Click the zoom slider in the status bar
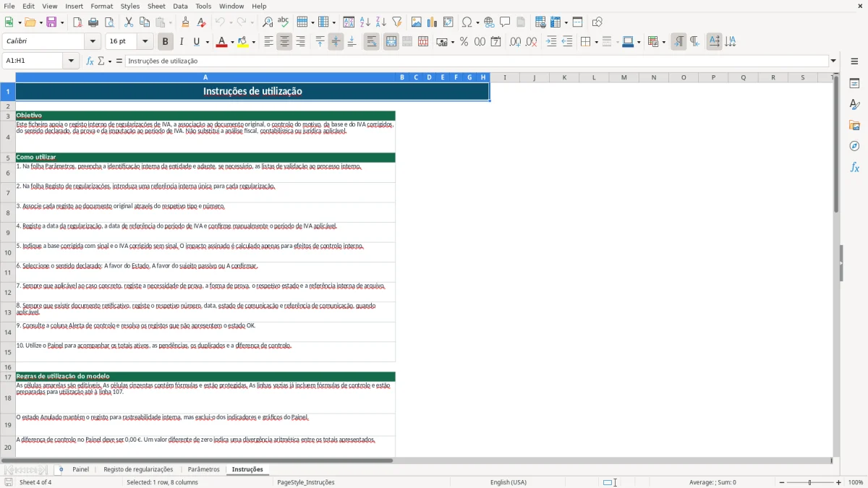Viewport: 868px width, 488px height. (810, 482)
